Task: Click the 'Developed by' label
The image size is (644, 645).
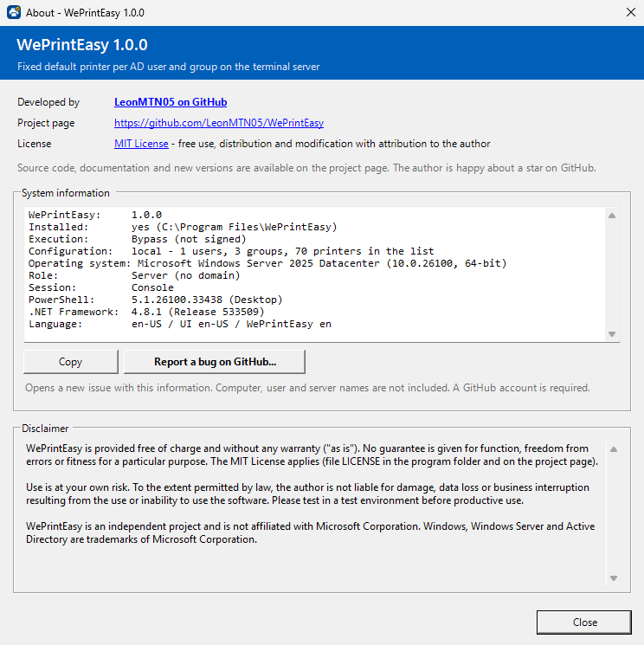Action: [x=48, y=102]
